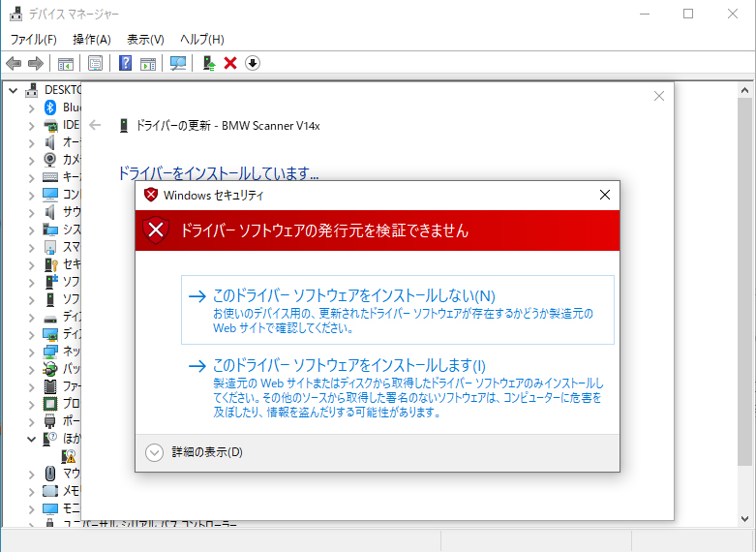Expand the オー audio node chevron

pyautogui.click(x=31, y=143)
